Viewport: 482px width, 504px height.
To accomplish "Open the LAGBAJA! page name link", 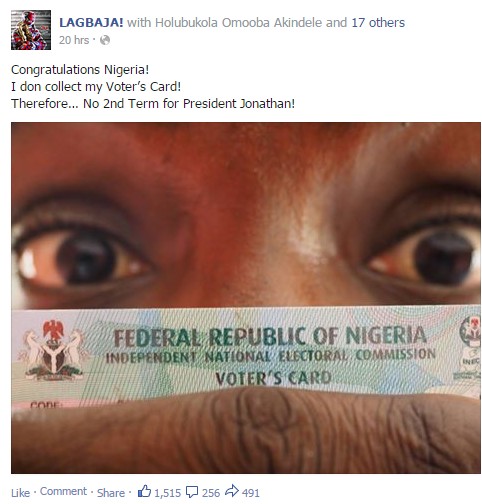I will click(91, 23).
